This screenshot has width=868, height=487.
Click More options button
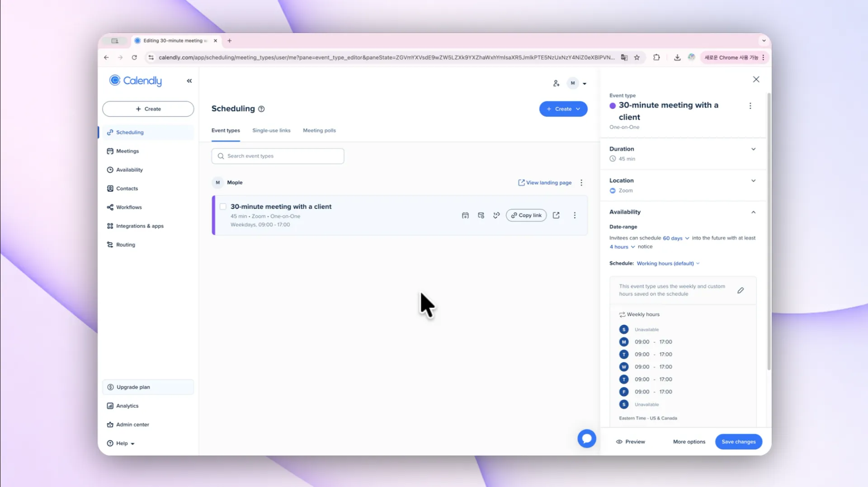pos(689,442)
